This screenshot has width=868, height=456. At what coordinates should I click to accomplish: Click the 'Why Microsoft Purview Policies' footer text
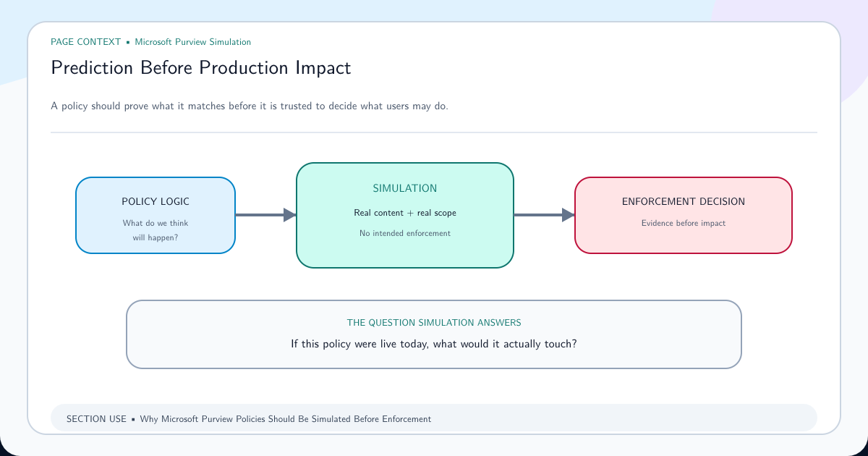point(286,419)
